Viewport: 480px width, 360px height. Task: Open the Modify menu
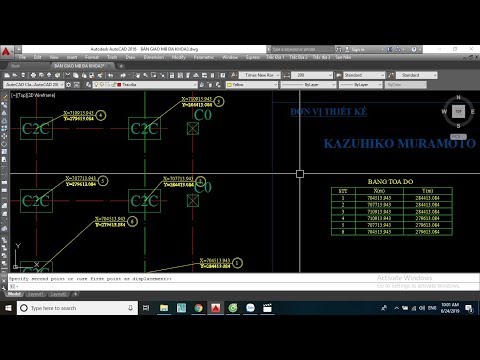(179, 57)
